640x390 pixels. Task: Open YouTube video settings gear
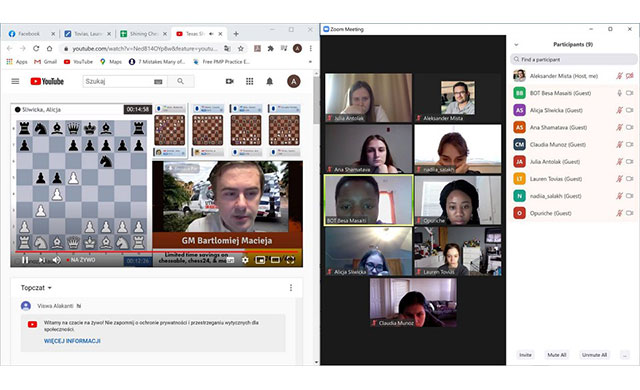tap(245, 260)
